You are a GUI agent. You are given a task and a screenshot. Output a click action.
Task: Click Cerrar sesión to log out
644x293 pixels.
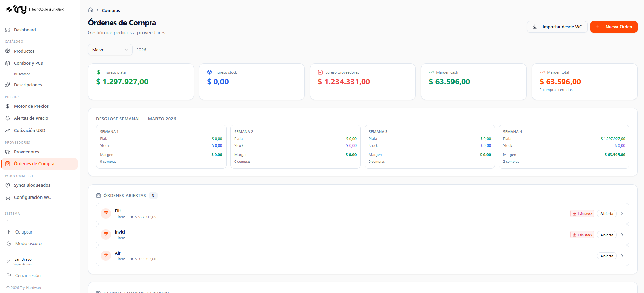tap(28, 276)
